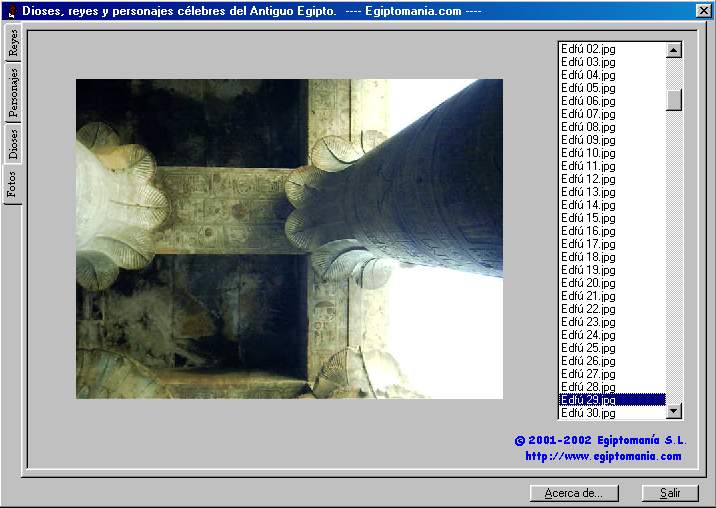Choose Edfú 04.jpg from the file list
Screen dimensions: 716x508
point(612,74)
